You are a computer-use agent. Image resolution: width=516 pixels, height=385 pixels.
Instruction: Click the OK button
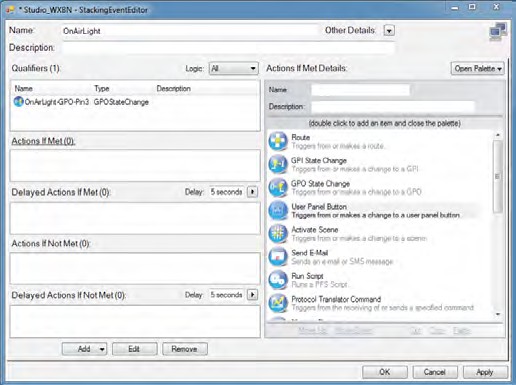385,372
